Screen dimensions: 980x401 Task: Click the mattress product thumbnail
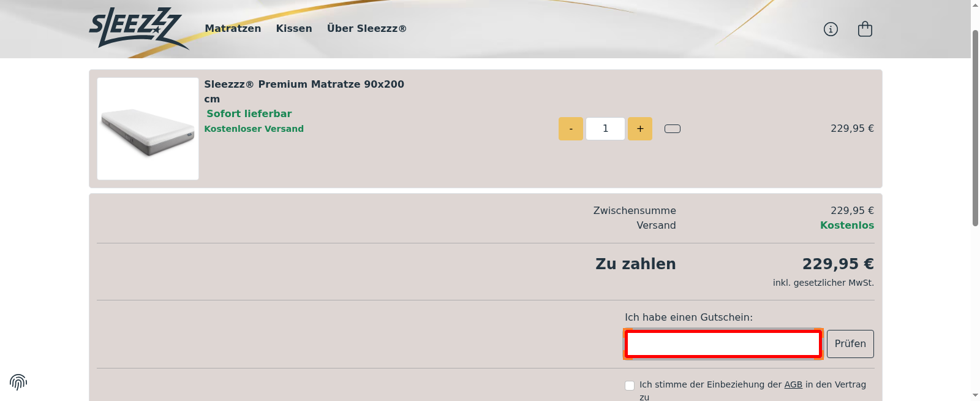(x=148, y=129)
